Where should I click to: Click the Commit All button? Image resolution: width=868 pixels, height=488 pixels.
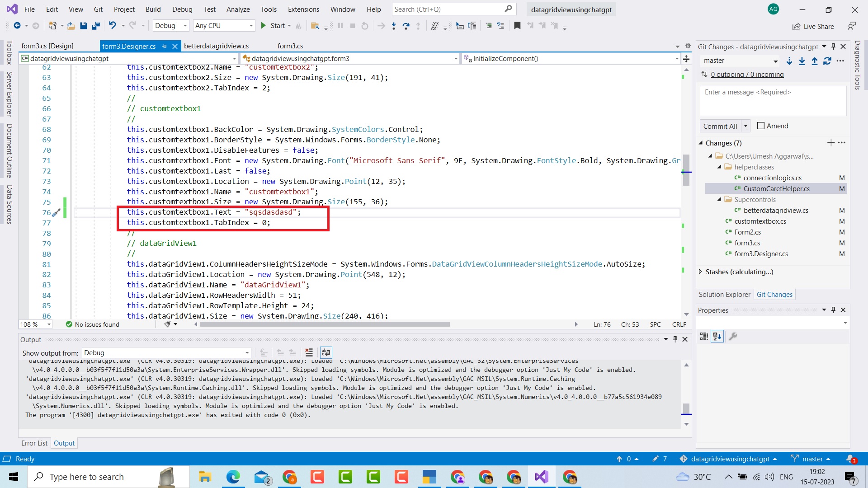tap(720, 126)
